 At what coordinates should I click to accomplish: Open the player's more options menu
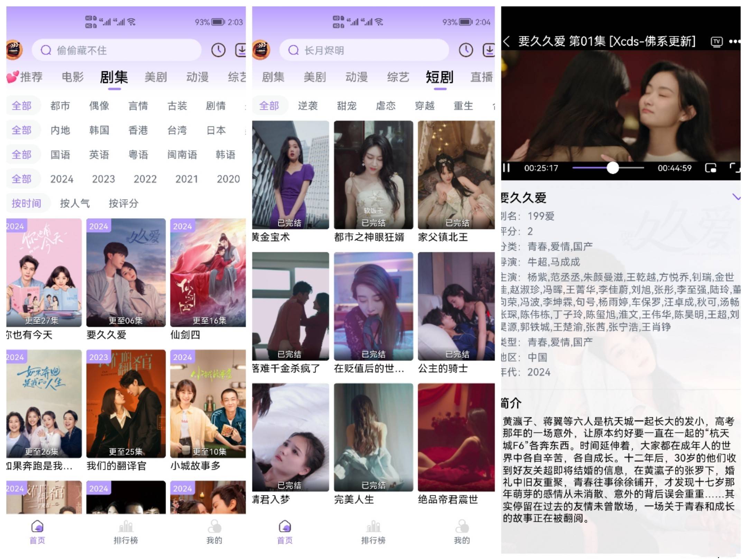pyautogui.click(x=735, y=42)
